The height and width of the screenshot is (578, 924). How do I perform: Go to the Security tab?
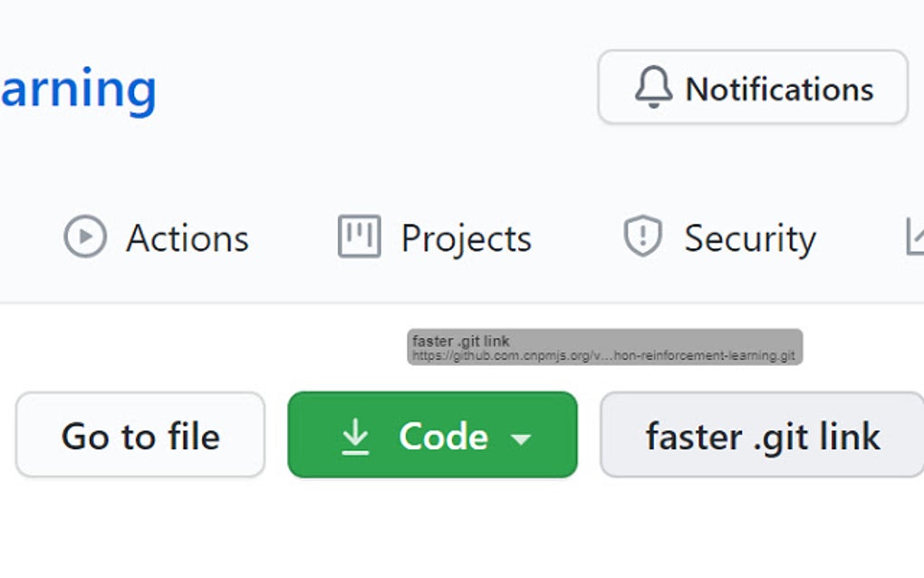pyautogui.click(x=749, y=238)
